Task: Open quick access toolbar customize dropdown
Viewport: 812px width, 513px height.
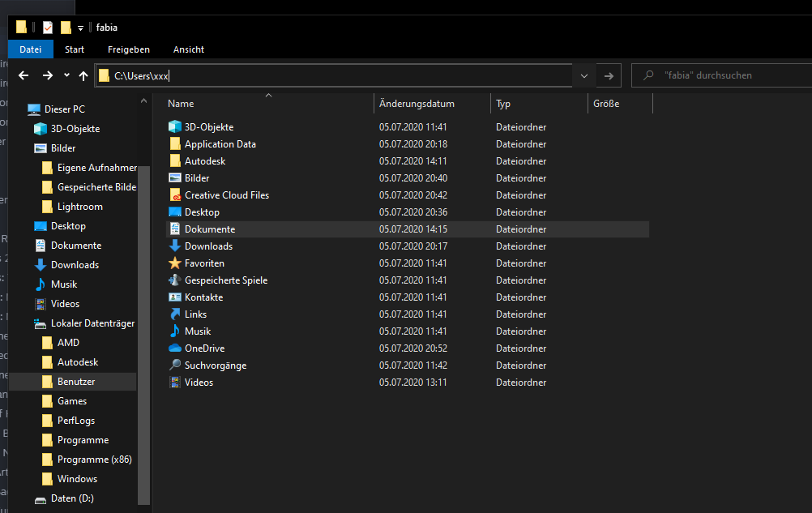Action: click(81, 28)
